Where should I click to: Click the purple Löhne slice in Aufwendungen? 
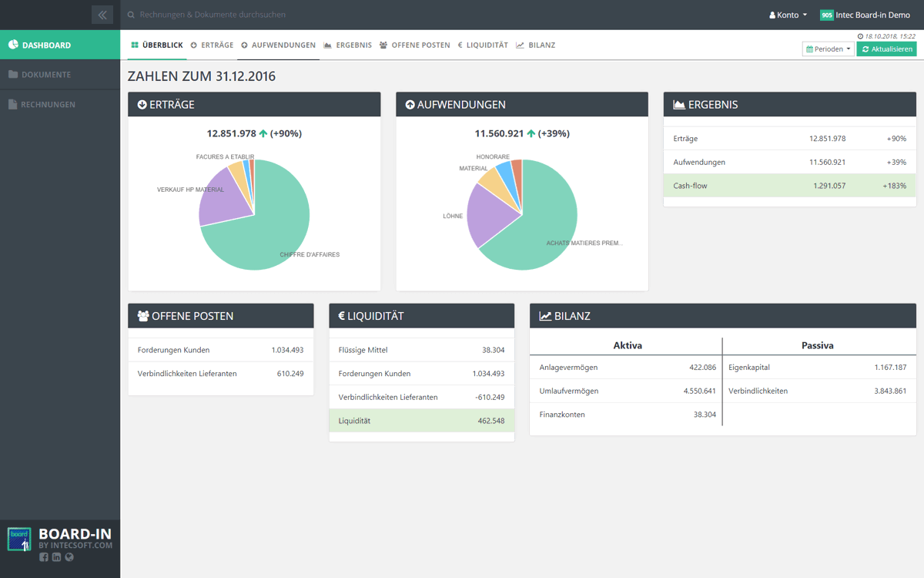click(493, 212)
